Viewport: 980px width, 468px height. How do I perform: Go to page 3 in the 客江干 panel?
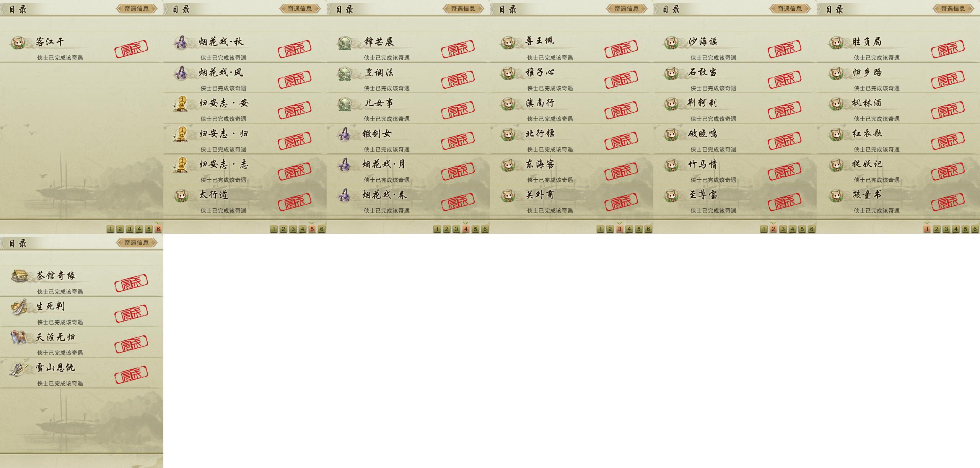[x=130, y=229]
